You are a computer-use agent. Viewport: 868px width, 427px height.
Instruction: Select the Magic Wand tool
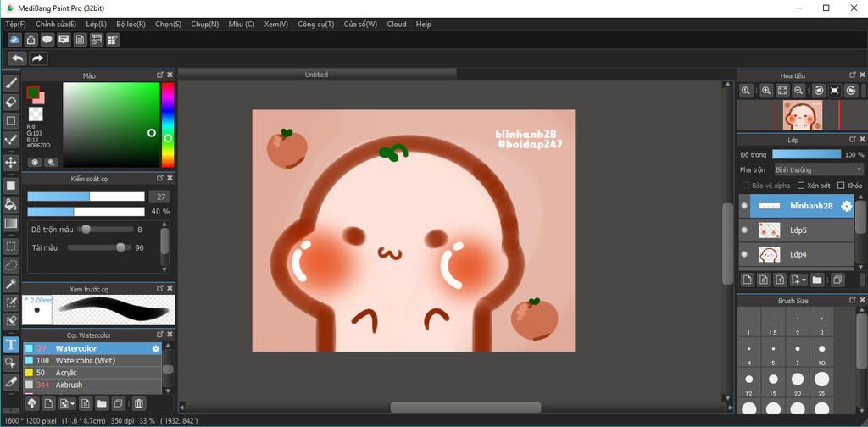(11, 285)
